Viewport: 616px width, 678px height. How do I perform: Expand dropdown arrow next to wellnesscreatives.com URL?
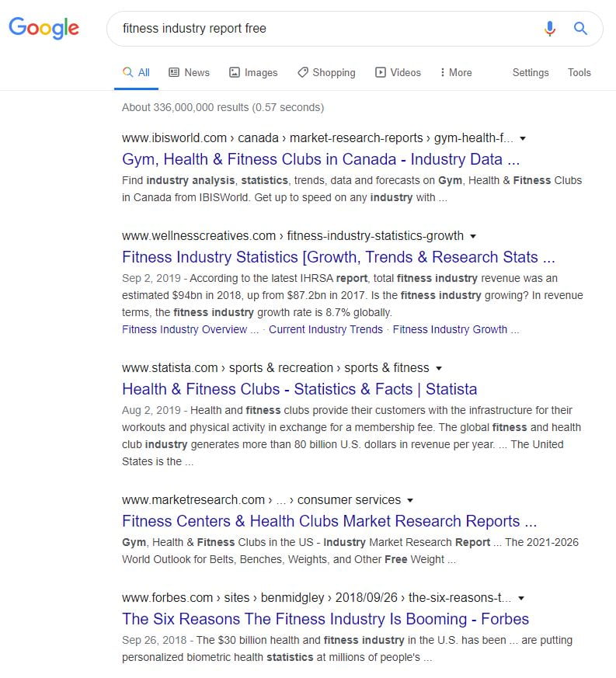[x=473, y=236]
